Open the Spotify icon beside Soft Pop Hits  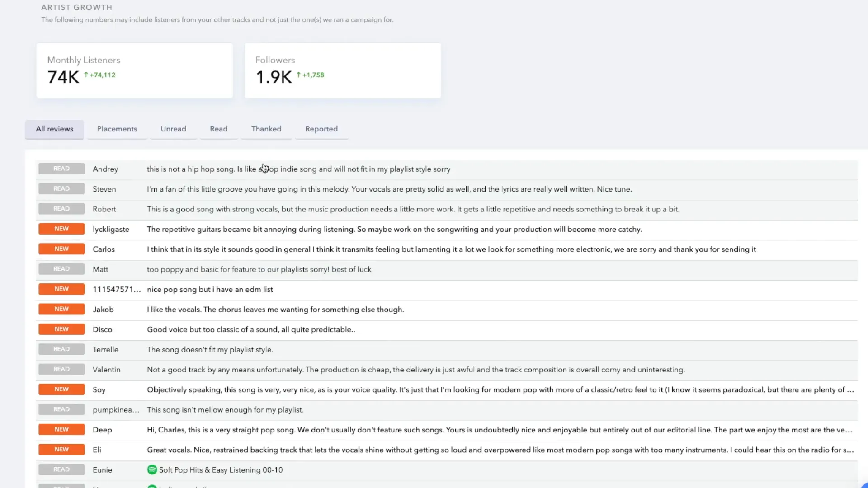[152, 470]
